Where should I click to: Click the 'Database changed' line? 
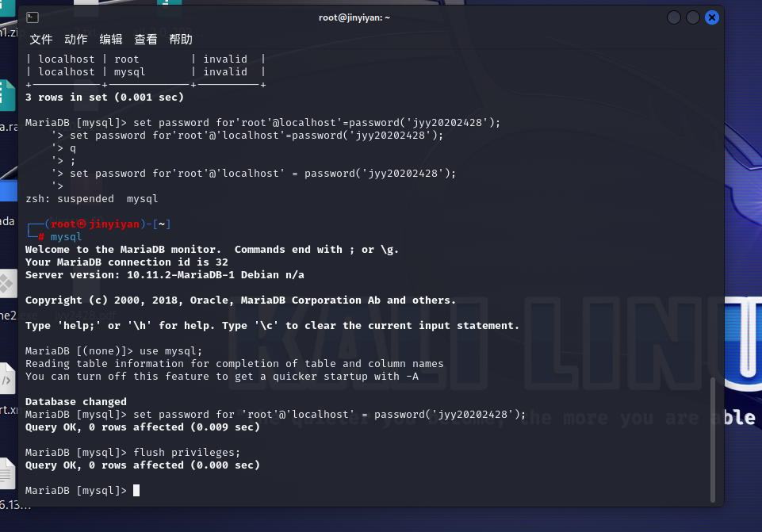click(x=76, y=401)
